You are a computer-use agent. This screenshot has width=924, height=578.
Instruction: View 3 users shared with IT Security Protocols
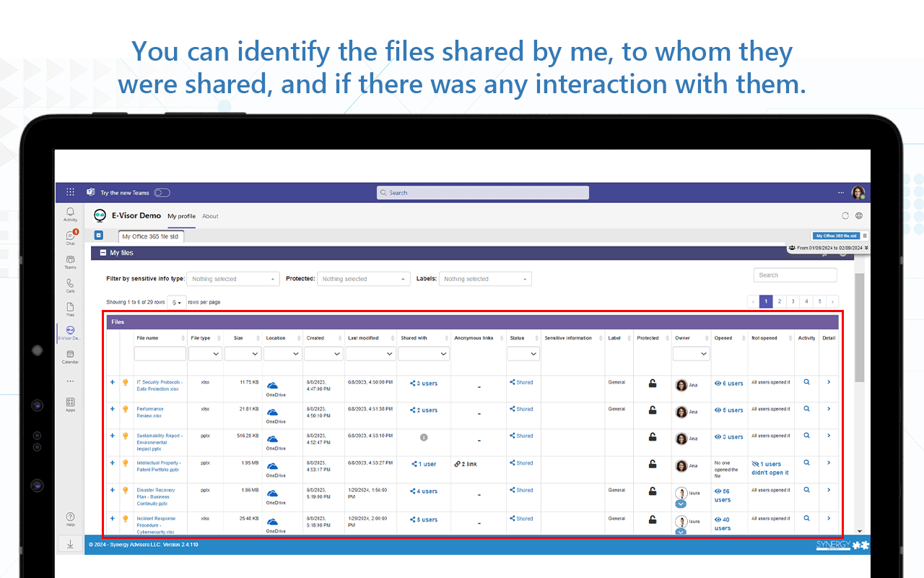424,384
